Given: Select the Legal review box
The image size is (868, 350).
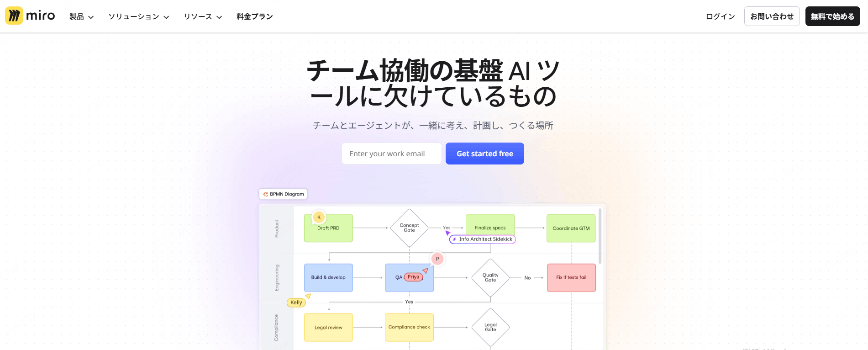Looking at the screenshot, I should point(328,327).
